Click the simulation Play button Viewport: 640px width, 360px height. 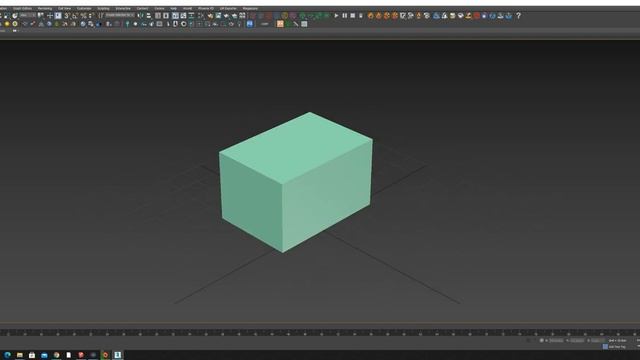[336, 16]
